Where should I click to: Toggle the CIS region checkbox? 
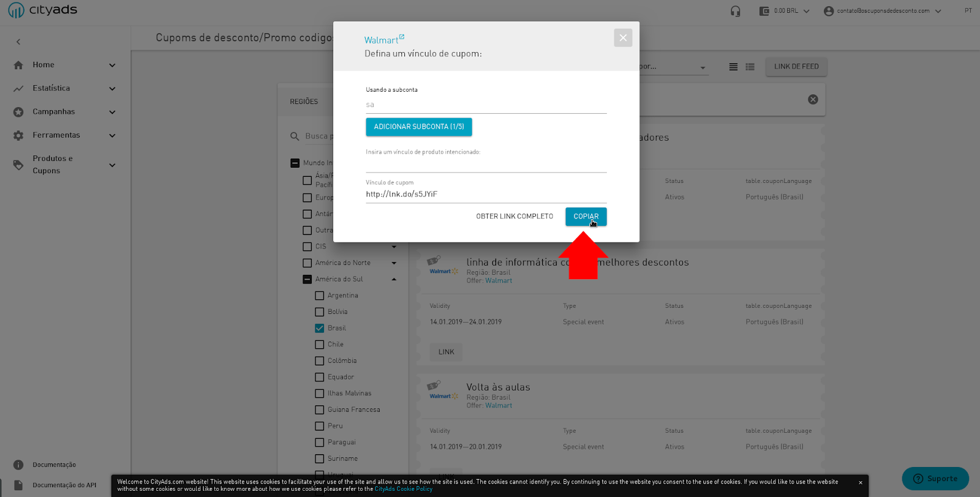tap(307, 247)
